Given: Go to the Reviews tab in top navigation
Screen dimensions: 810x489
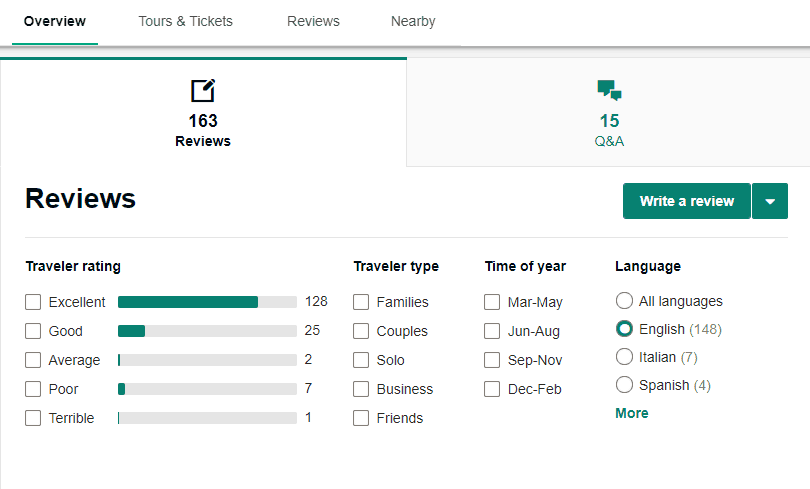Looking at the screenshot, I should coord(313,21).
